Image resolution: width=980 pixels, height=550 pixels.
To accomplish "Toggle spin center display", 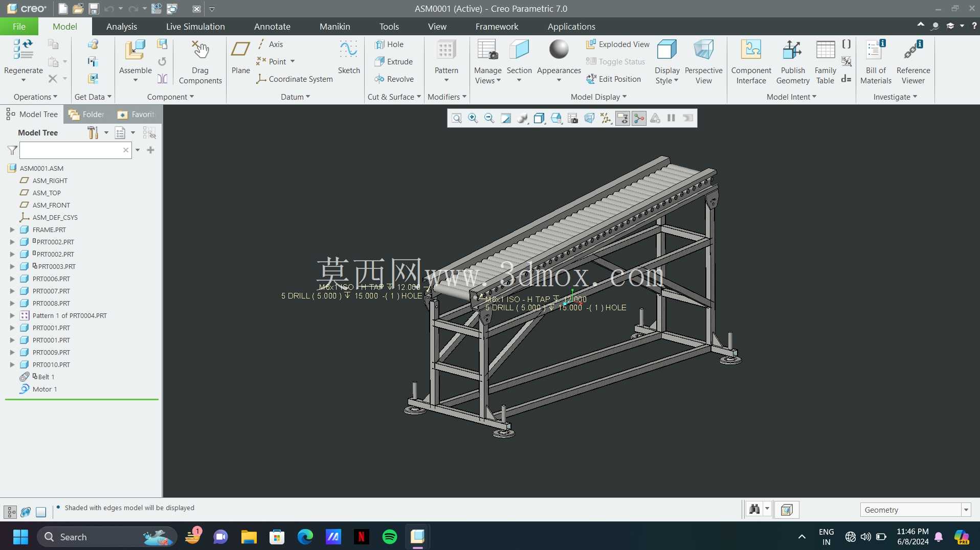I will coord(639,118).
